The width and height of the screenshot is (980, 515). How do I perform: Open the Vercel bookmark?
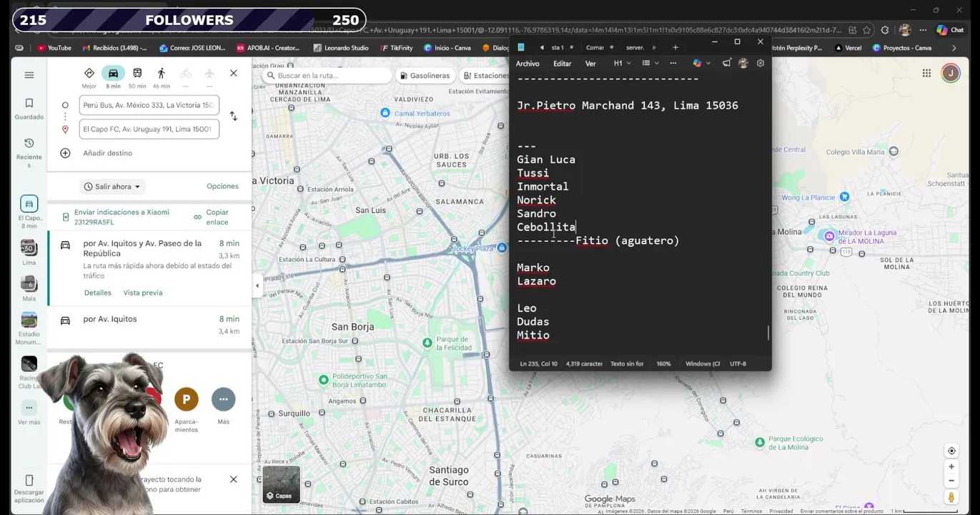point(848,48)
